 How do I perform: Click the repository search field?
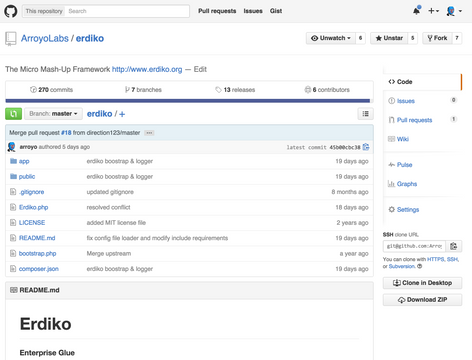point(127,11)
